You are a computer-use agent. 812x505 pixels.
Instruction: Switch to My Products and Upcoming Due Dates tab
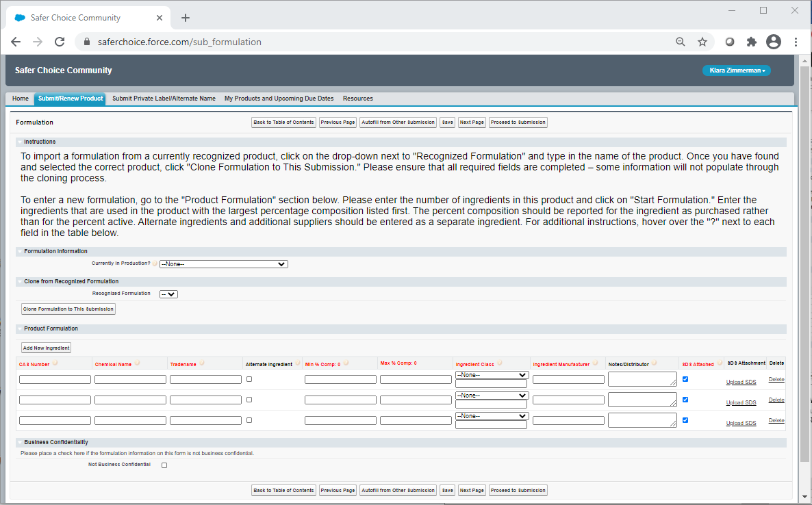click(x=279, y=99)
